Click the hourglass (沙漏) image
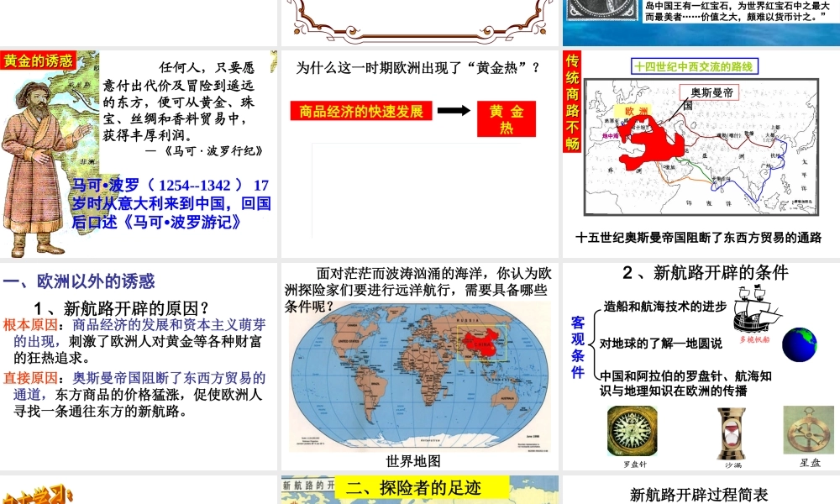 point(732,433)
